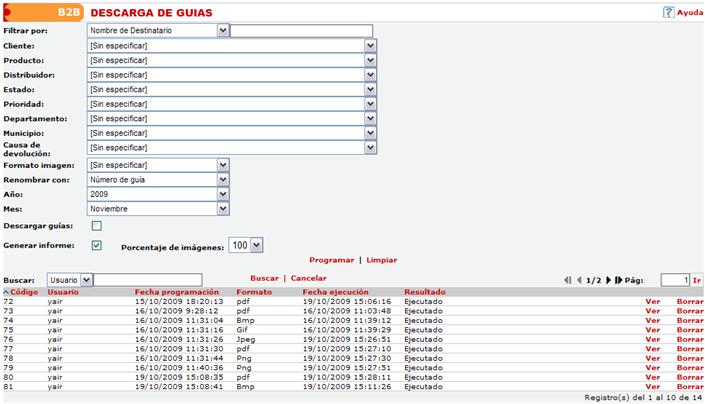
Task: Sort table by Resultado column header
Action: [425, 292]
